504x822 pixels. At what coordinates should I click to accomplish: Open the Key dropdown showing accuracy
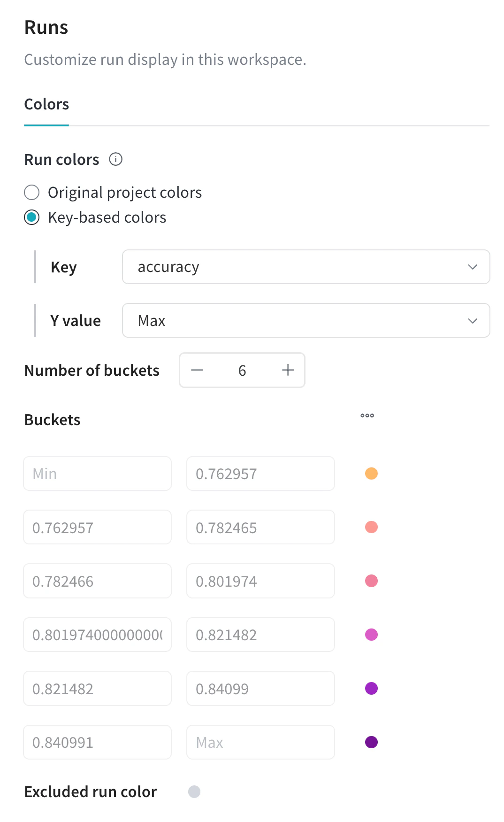306,267
